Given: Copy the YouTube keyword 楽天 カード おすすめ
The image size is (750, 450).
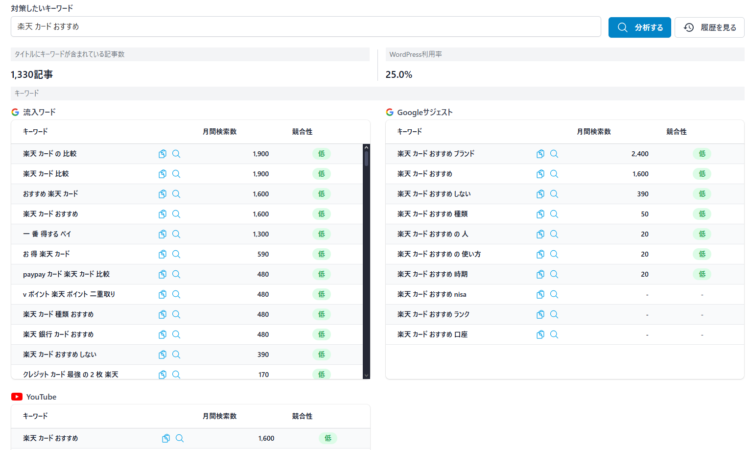Looking at the screenshot, I should [166, 438].
